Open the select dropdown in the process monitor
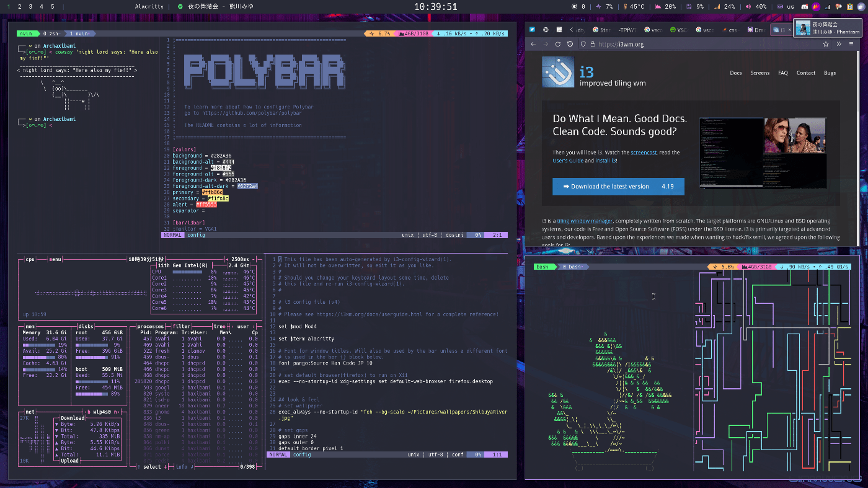The image size is (868, 488). click(154, 466)
